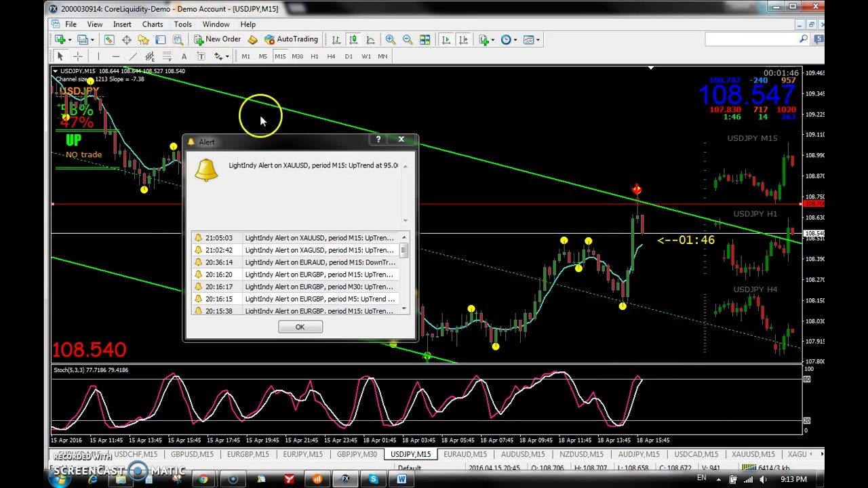Select the equidistant channel tool
868x488 pixels.
coord(150,56)
